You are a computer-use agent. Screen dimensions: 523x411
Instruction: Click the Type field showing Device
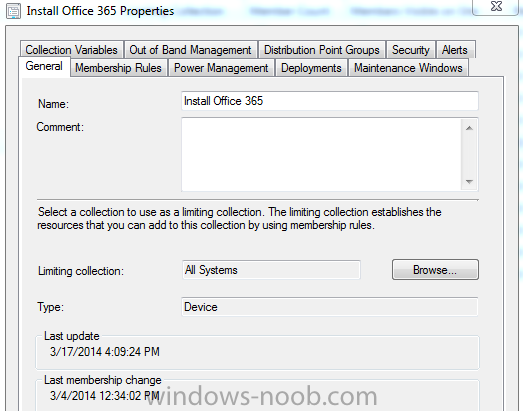point(330,307)
